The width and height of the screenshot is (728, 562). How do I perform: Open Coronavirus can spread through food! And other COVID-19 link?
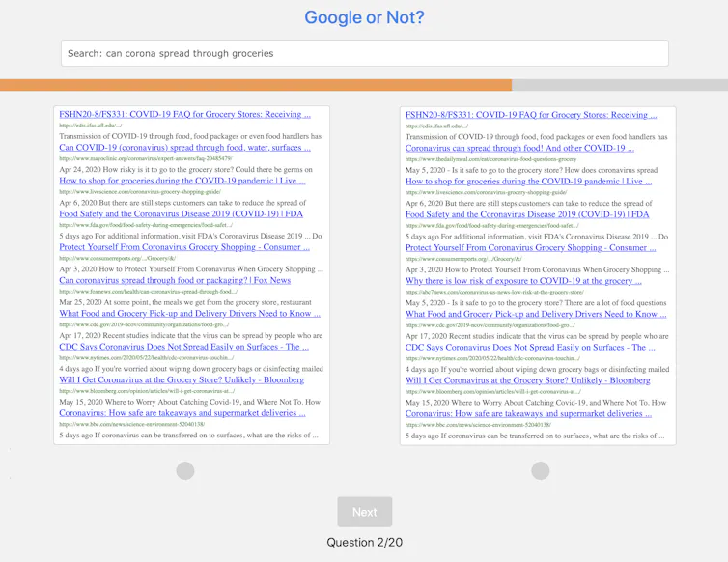tap(519, 148)
